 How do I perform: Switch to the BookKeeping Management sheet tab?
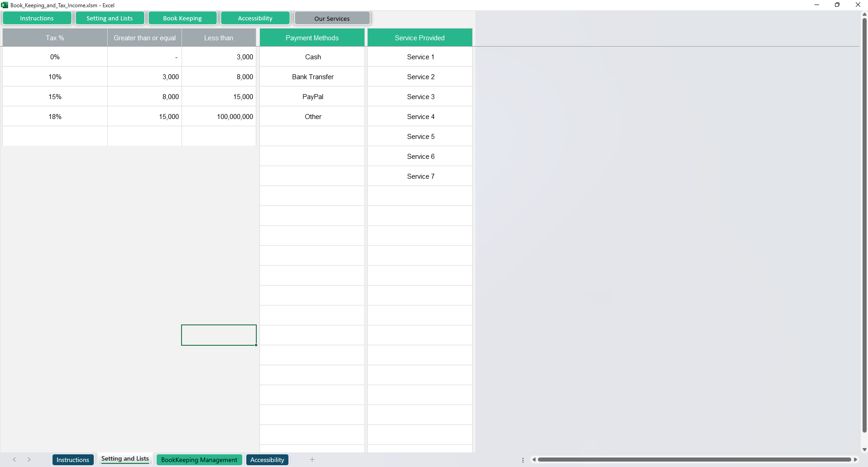point(199,460)
